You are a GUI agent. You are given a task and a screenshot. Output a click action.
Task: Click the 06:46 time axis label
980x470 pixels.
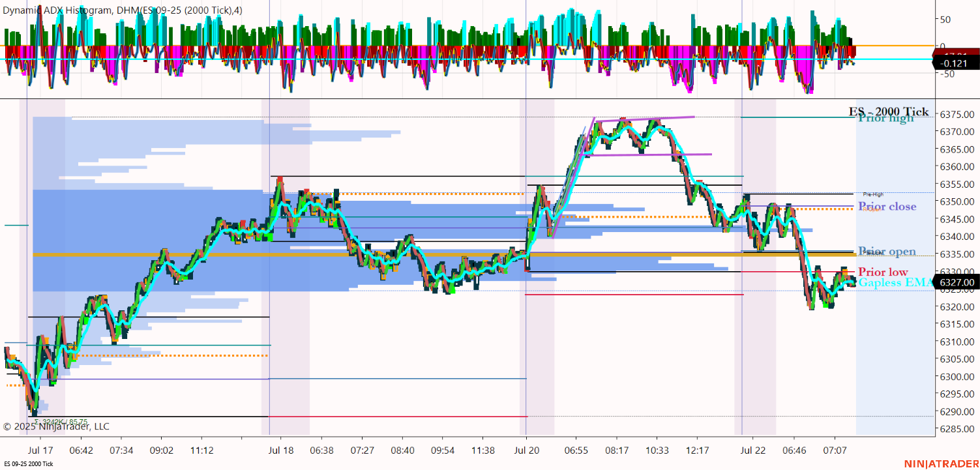[x=794, y=450]
